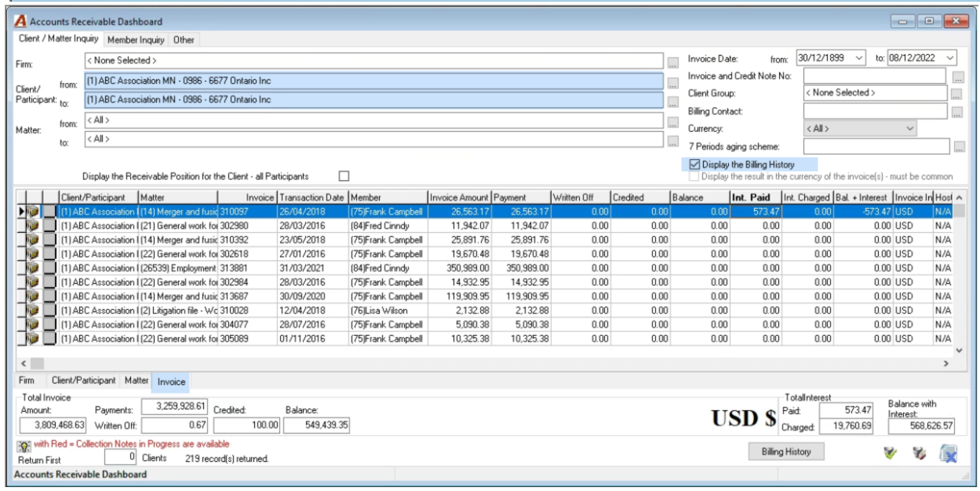The width and height of the screenshot is (980, 491).
Task: Open the Client Group lookup ellipsis button
Action: [x=957, y=94]
